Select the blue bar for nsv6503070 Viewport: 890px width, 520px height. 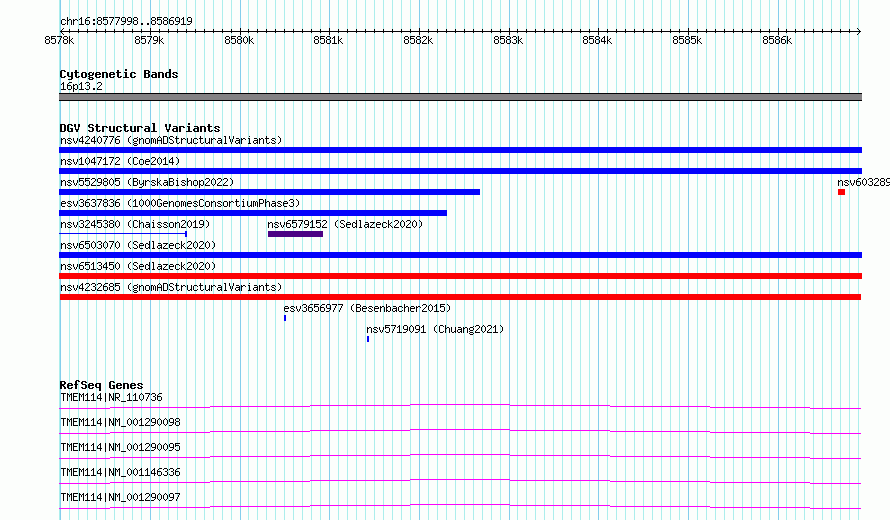click(460, 255)
